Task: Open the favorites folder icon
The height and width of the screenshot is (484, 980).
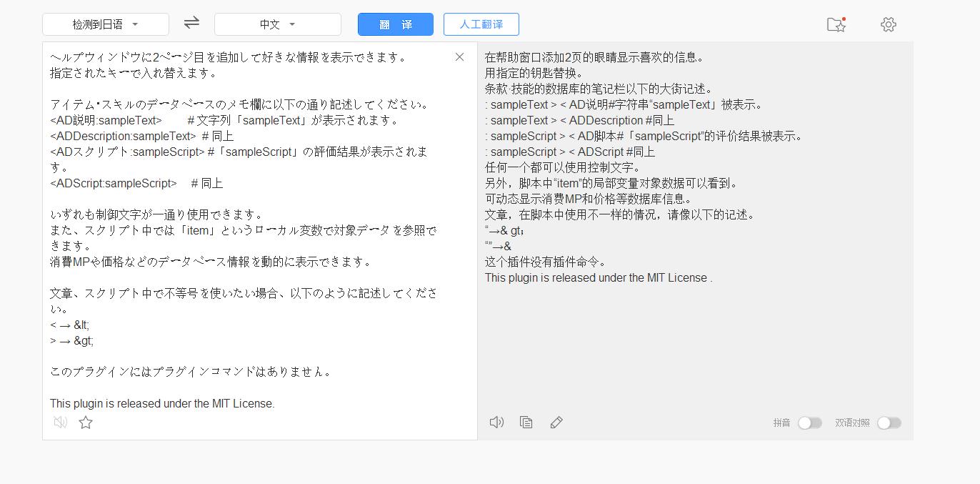Action: (x=836, y=24)
